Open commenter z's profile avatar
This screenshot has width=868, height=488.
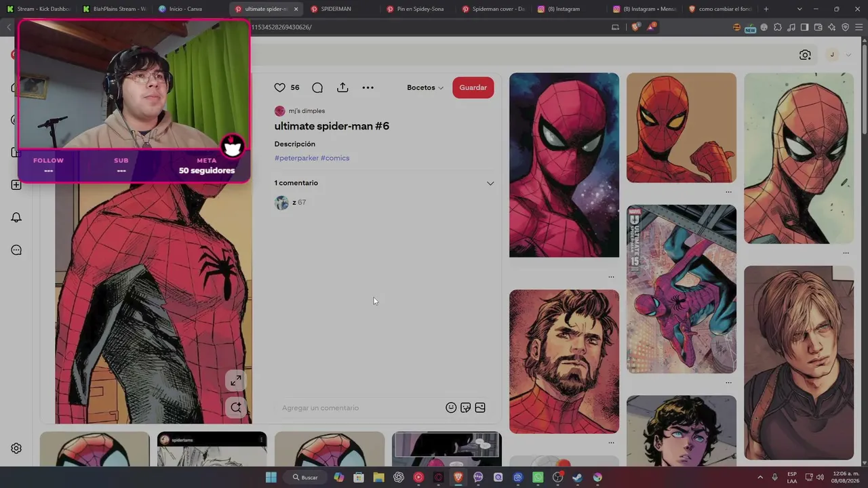coord(281,203)
